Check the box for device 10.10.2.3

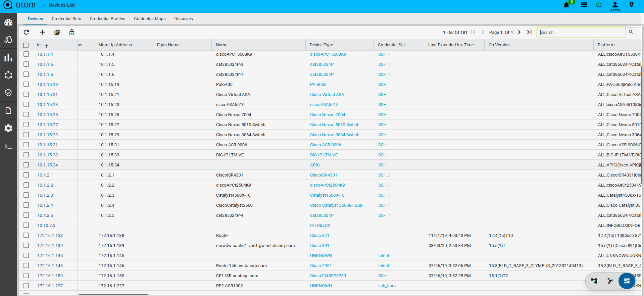pos(26,225)
